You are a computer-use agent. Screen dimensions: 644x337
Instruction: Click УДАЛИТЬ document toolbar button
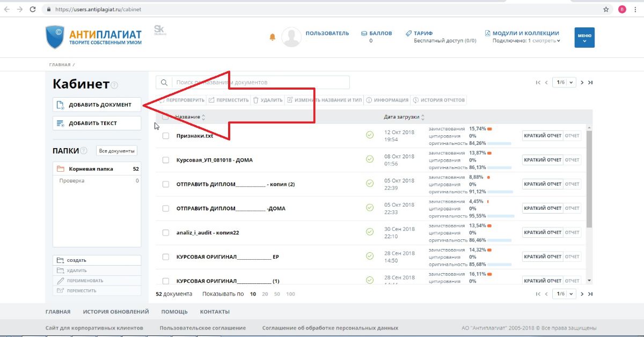268,100
